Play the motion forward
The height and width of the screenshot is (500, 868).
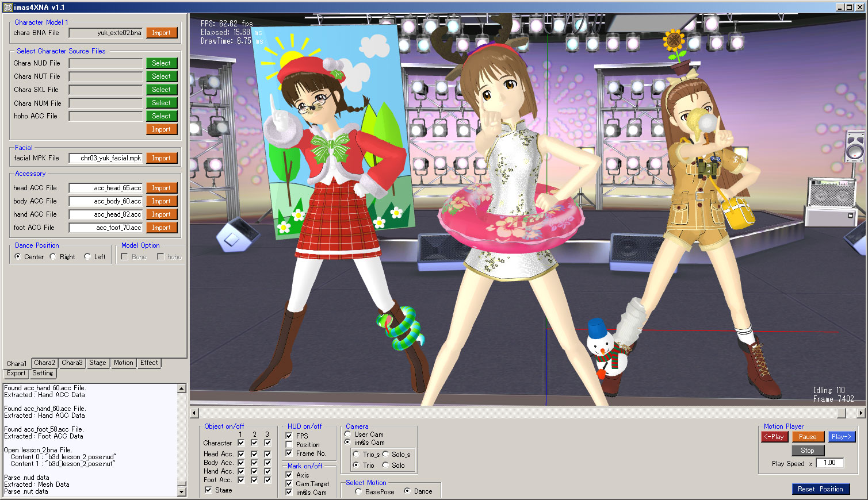tap(841, 437)
